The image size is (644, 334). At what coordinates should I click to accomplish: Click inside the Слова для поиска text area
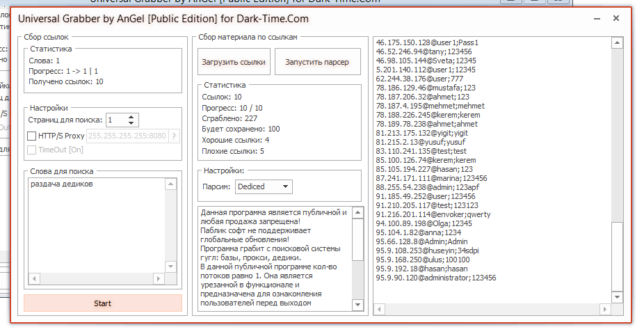pos(97,225)
